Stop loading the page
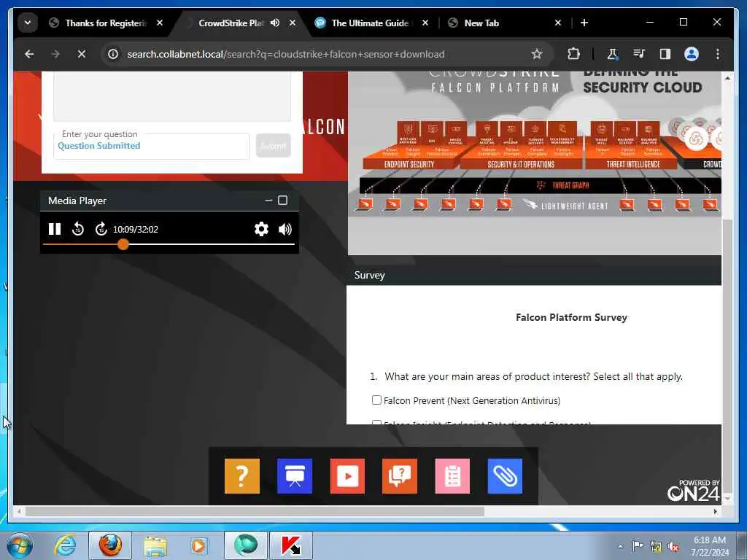Image resolution: width=747 pixels, height=560 pixels. point(82,54)
